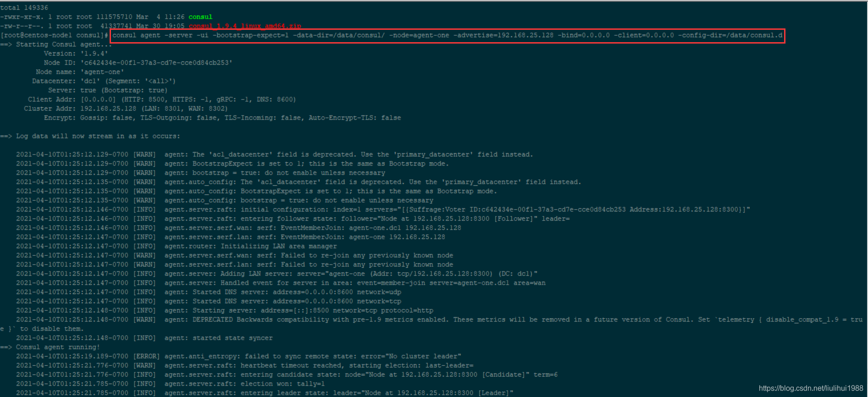The width and height of the screenshot is (868, 397).
Task: Click the [ERROR] 'No cluster leader' line
Action: click(238, 356)
